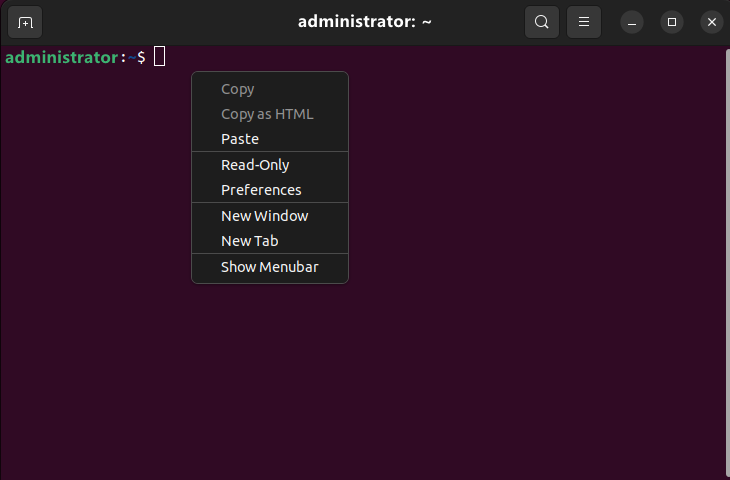730x480 pixels.
Task: Select Paste from the context menu
Action: (x=240, y=139)
